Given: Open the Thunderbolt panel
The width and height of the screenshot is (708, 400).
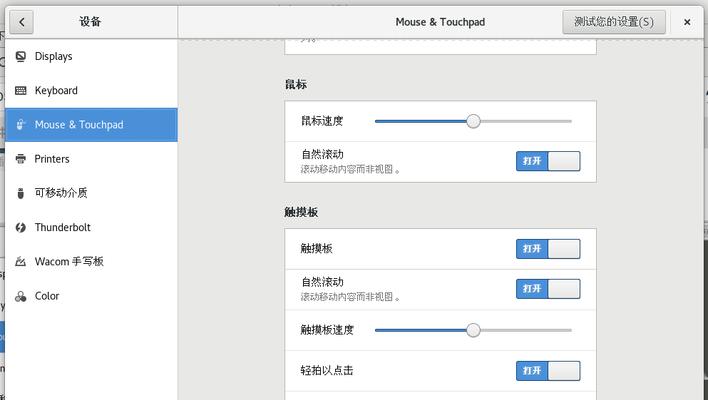Looking at the screenshot, I should 91,228.
